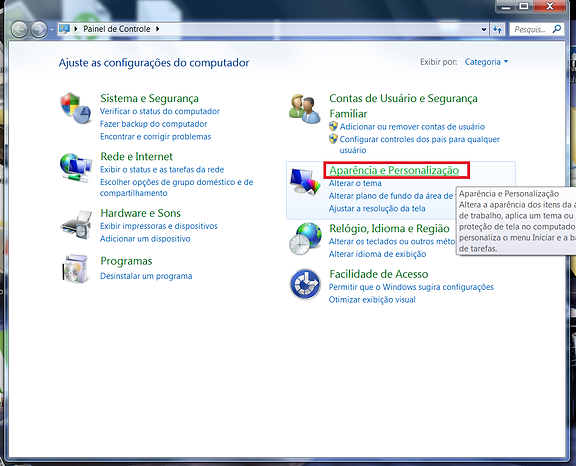Open Sistema e Segurança category

point(150,98)
